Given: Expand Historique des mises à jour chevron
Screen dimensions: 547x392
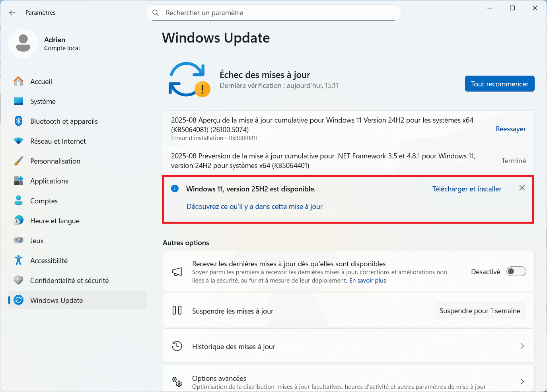Looking at the screenshot, I should point(522,346).
